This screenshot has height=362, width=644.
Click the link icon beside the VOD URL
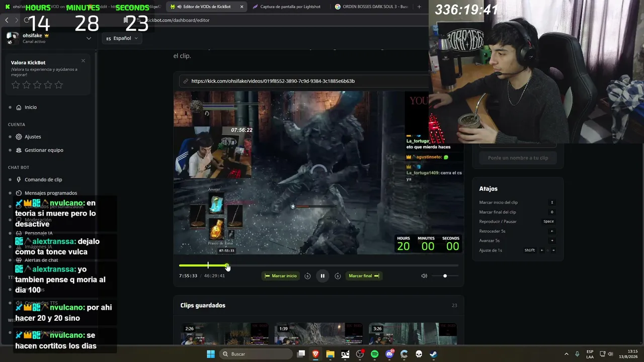[x=186, y=81]
